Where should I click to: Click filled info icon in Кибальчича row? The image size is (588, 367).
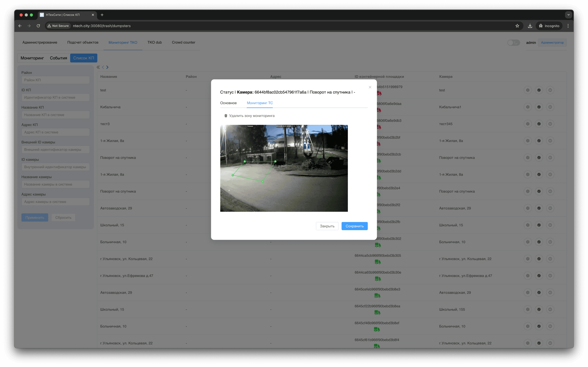pyautogui.click(x=539, y=107)
